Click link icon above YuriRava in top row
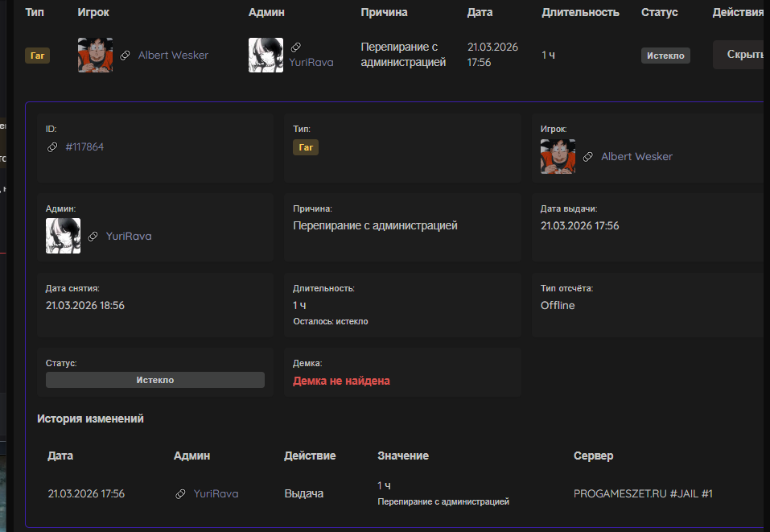770x532 pixels. click(x=295, y=48)
